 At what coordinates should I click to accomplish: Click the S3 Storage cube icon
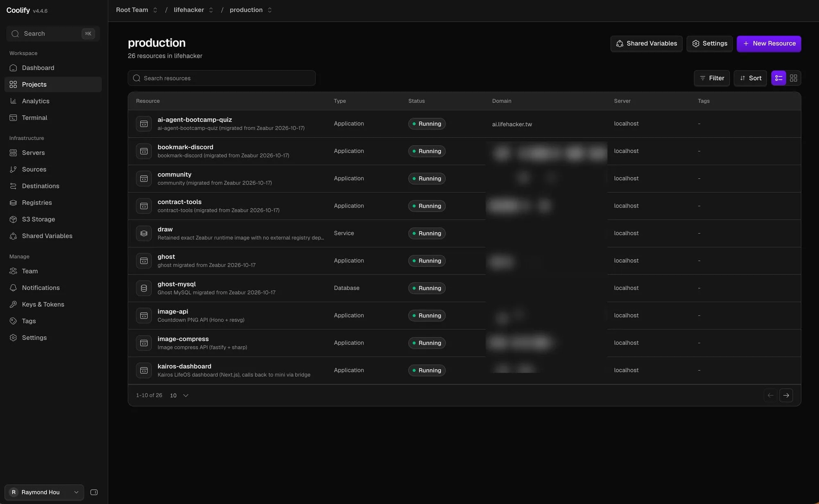(13, 219)
